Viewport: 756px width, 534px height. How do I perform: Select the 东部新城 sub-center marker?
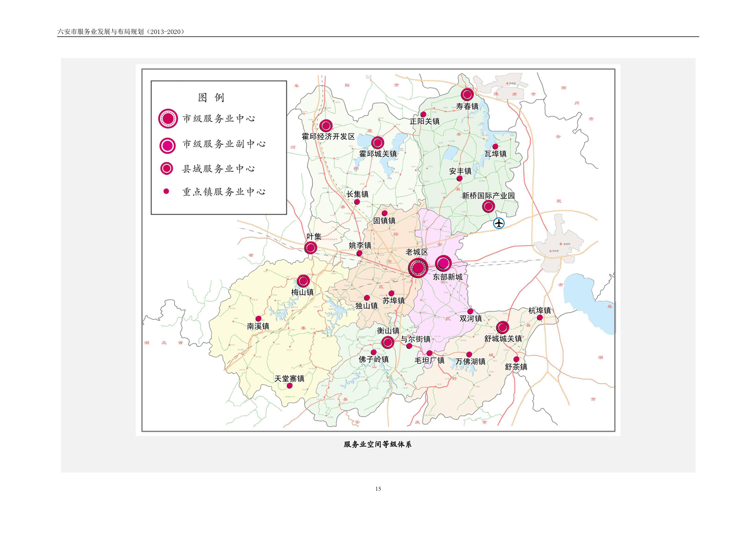[443, 263]
